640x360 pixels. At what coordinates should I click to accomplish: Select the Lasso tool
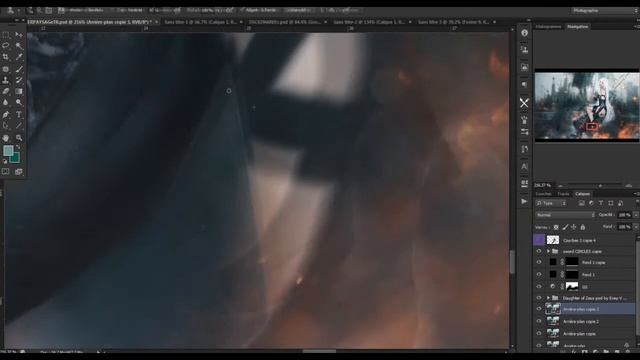click(6, 46)
